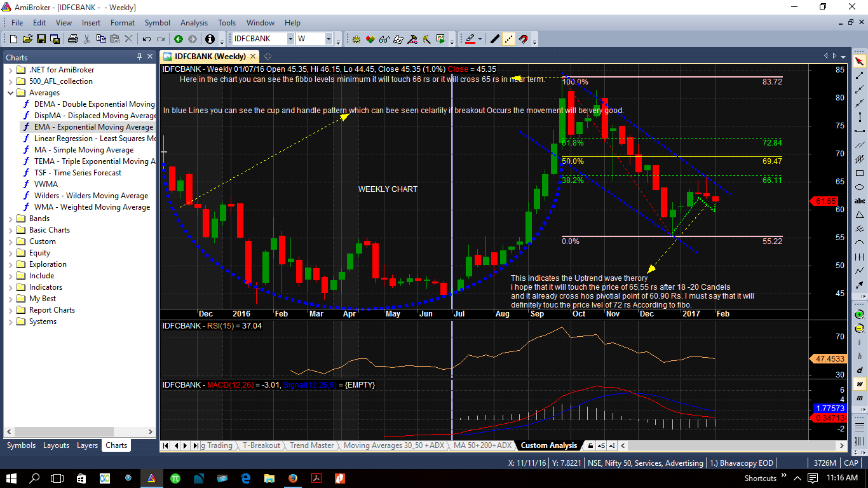Save the chart using the floppy icon
868x488 pixels.
click(41, 39)
